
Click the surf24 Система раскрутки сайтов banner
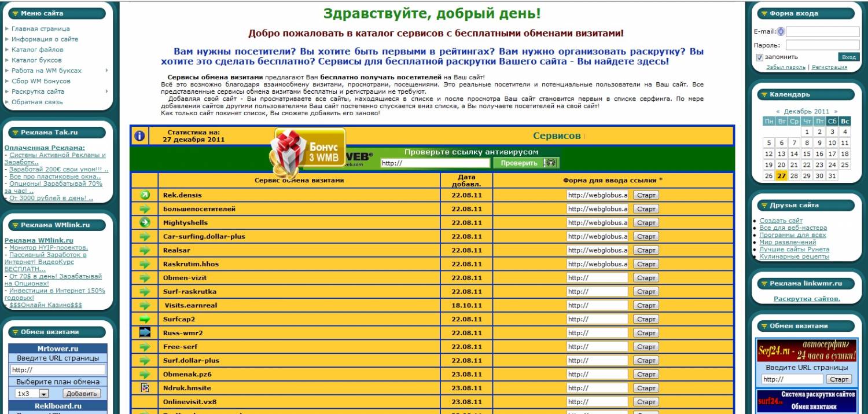(807, 402)
